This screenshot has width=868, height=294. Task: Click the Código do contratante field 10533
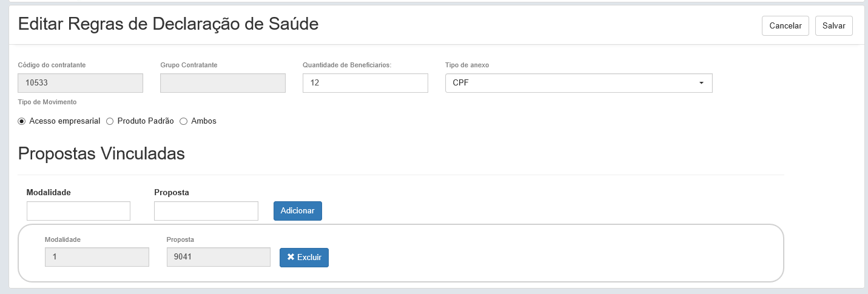pos(81,83)
